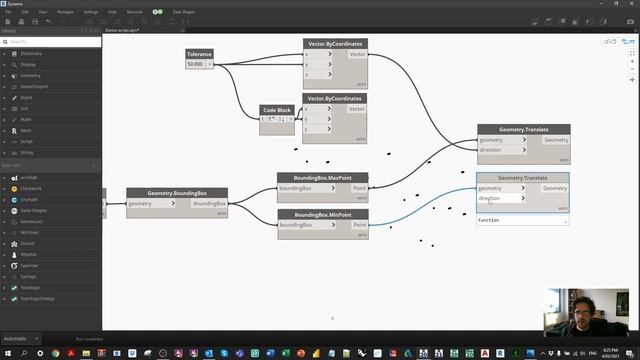Click the Clockwork yellow package icon
Screen dimensions: 640x360
[14, 189]
